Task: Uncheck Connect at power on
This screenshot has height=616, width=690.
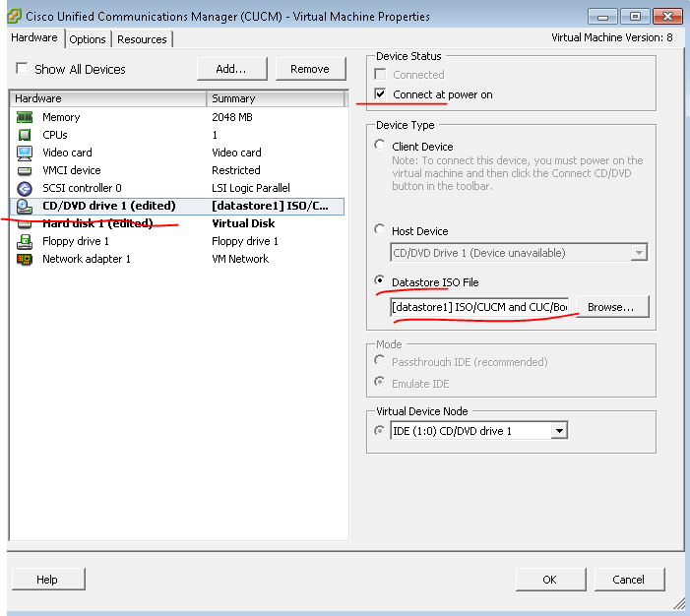Action: pyautogui.click(x=380, y=93)
